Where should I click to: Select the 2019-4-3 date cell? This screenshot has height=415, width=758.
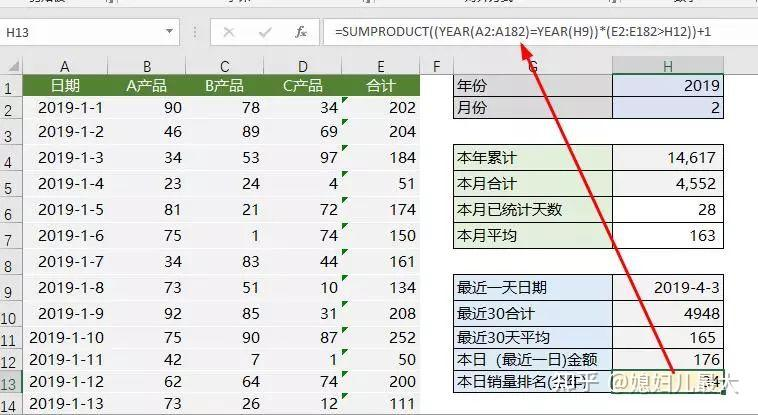(668, 287)
